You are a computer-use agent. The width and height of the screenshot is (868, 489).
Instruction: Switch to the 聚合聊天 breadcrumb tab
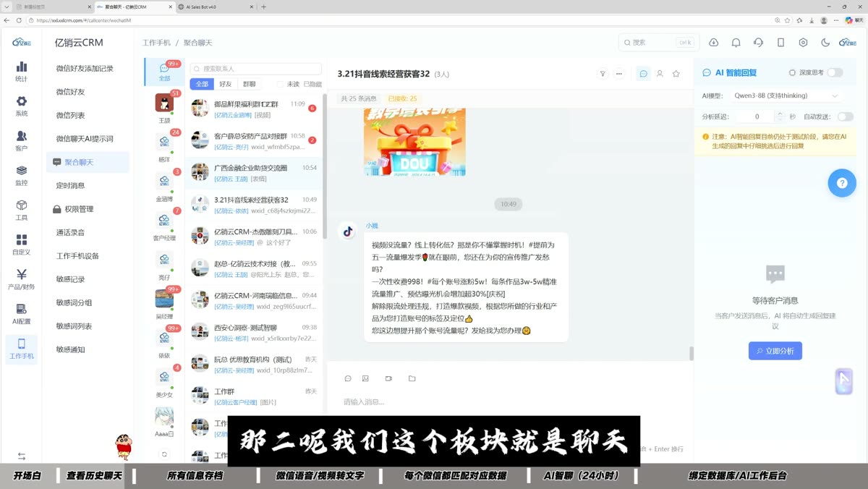point(197,43)
